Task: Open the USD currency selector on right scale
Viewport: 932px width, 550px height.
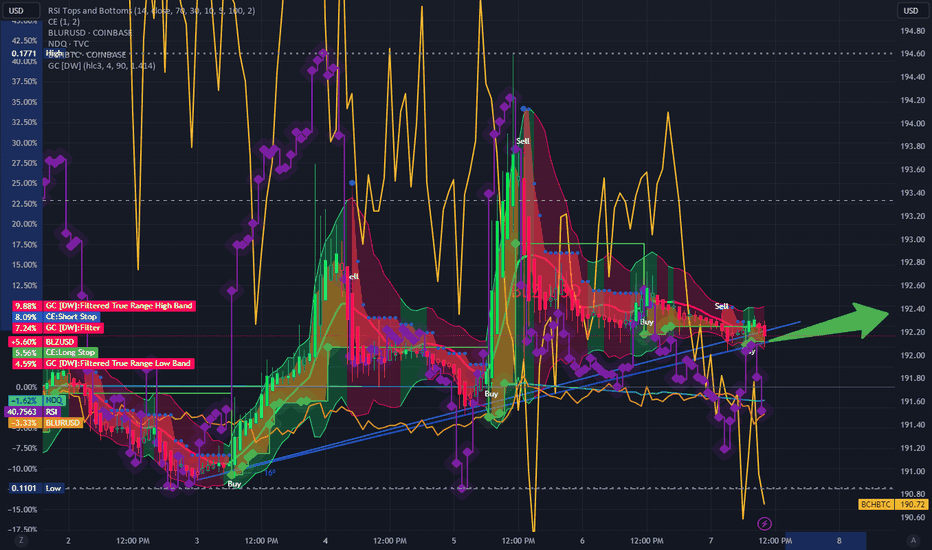Action: [911, 10]
